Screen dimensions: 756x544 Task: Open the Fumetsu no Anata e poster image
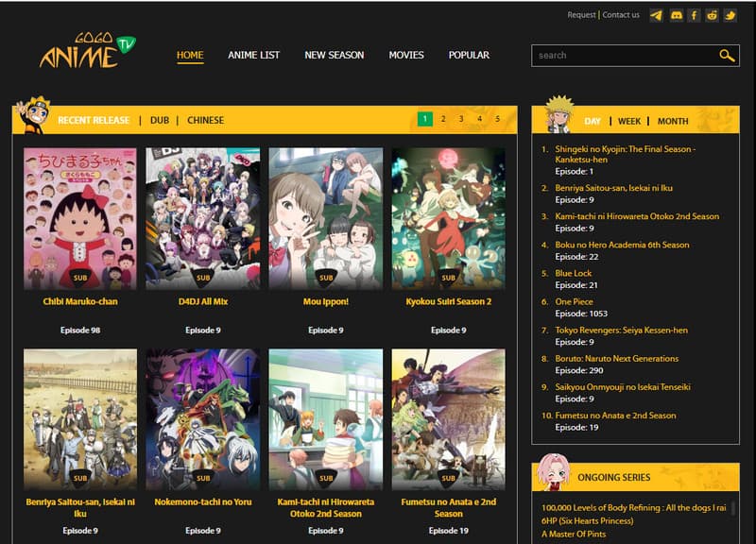coord(448,419)
